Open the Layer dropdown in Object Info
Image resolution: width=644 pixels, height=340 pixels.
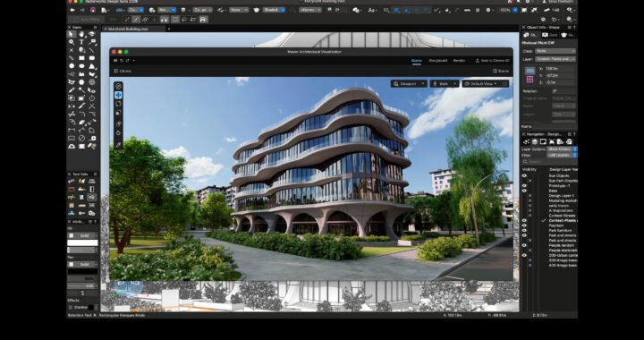(555, 59)
